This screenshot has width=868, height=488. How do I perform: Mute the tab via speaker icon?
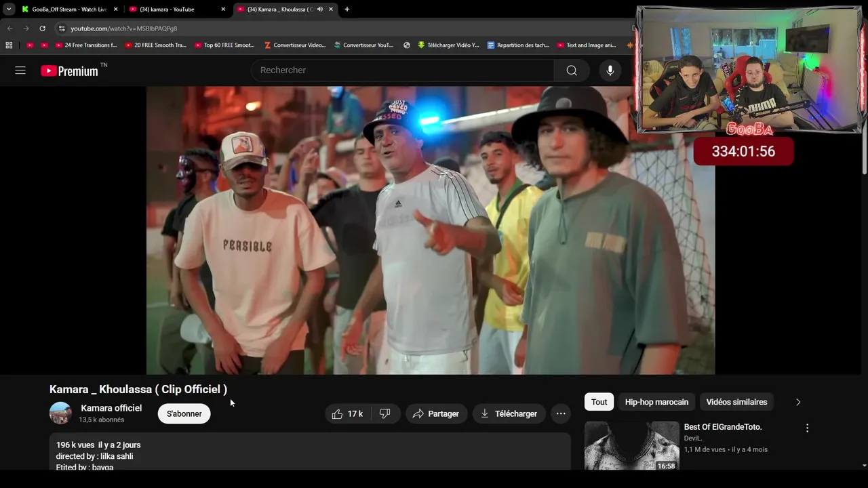point(320,9)
